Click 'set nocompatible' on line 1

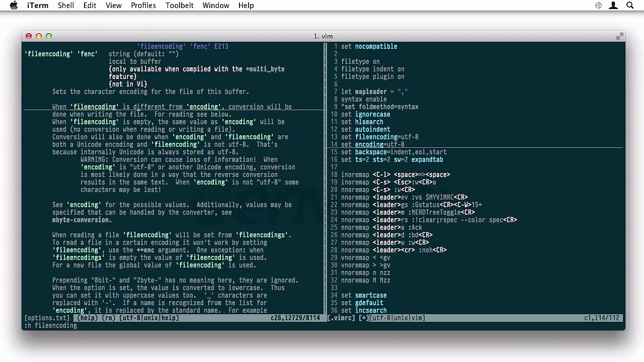click(x=369, y=47)
